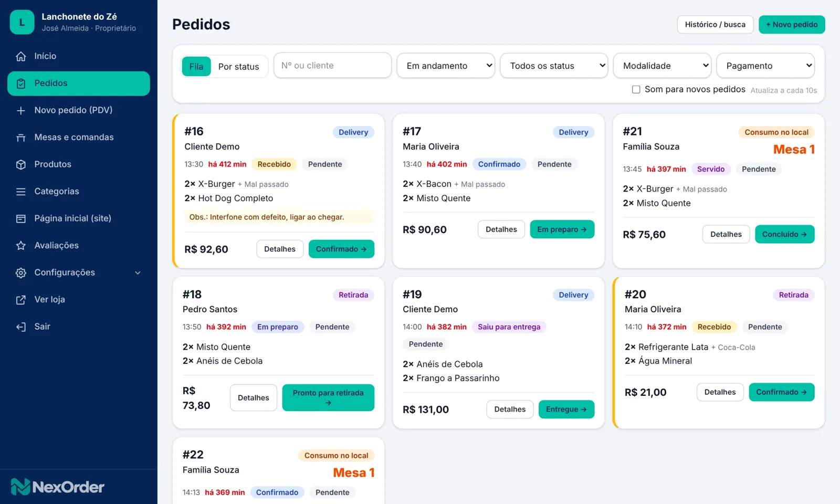Select the Fila view toggle
Image resolution: width=840 pixels, height=504 pixels.
coord(196,67)
